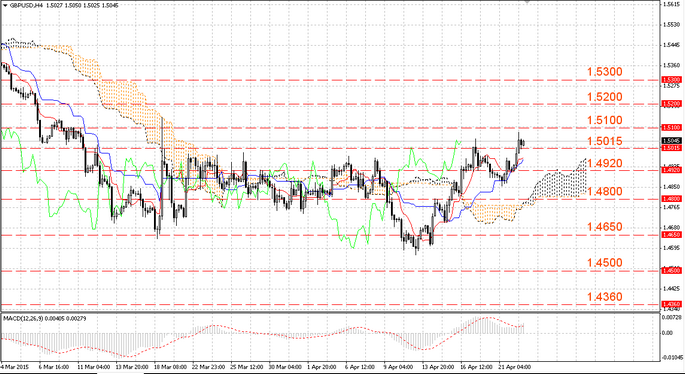
Task: Click the orange 1.4920 level label
Action: point(605,163)
